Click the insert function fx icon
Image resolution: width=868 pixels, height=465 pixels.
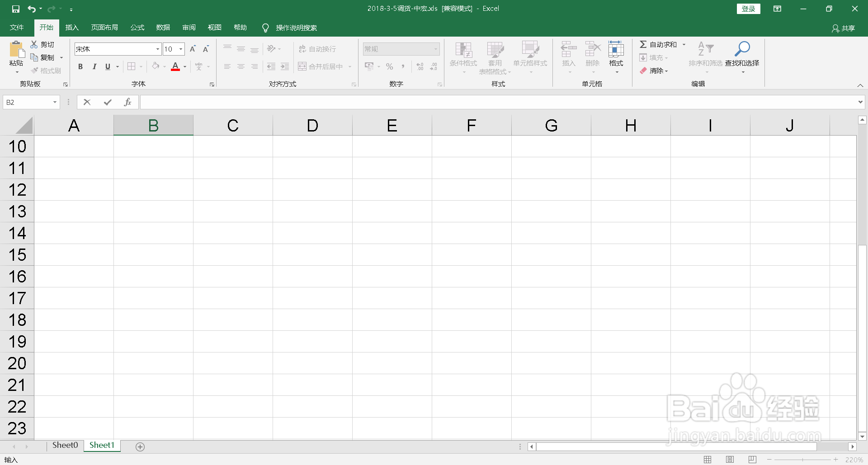pos(127,102)
